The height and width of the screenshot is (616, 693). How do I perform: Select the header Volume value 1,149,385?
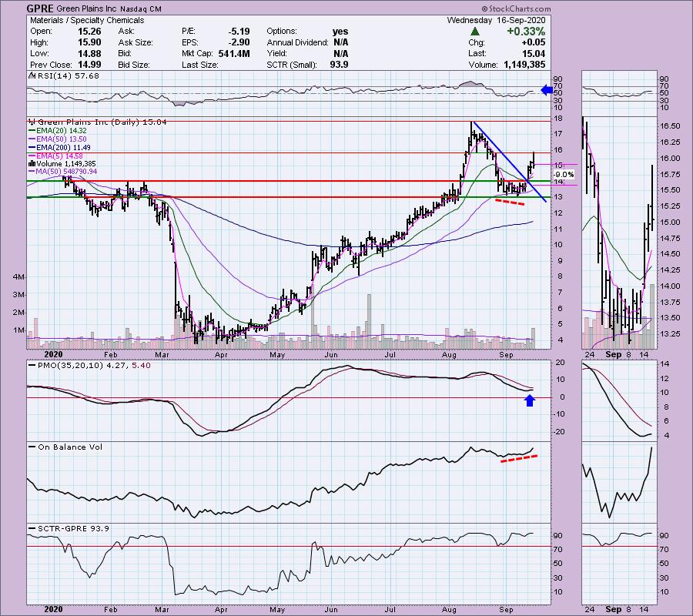[524, 65]
